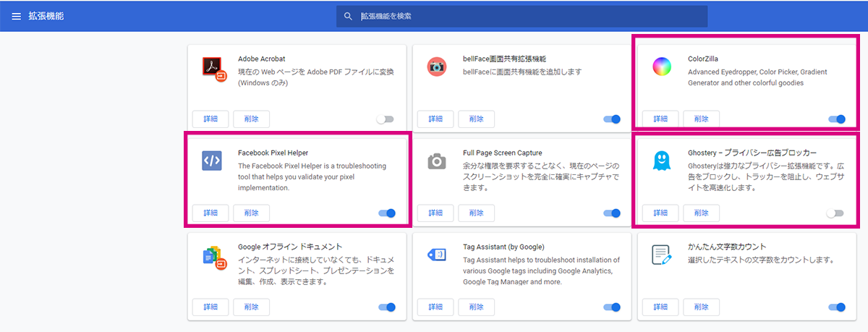This screenshot has width=868, height=332.
Task: Open 詳細 for Full Page Screen Capture
Action: click(x=435, y=213)
